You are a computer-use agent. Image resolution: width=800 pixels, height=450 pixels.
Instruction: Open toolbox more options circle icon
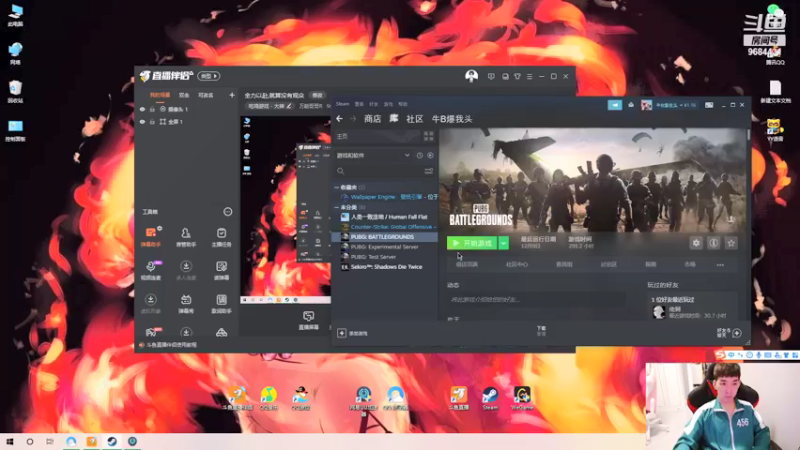[x=228, y=212]
